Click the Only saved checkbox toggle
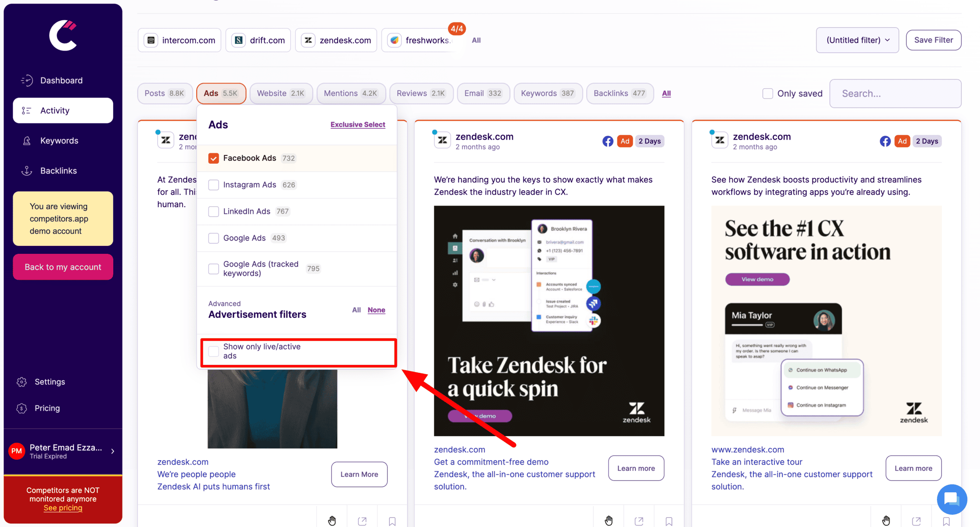Screen dimensions: 980x527 (768, 94)
